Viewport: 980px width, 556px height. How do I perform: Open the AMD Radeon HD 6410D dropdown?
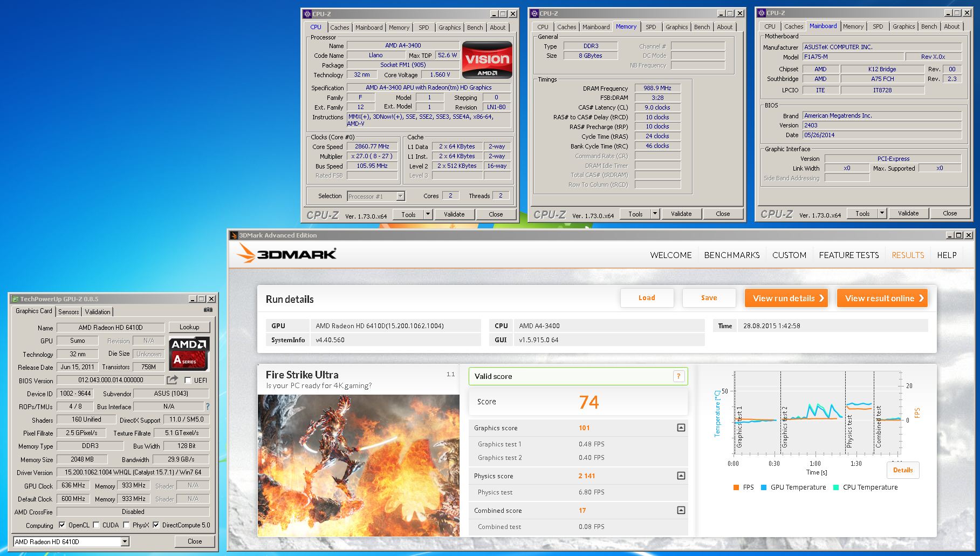(x=125, y=541)
